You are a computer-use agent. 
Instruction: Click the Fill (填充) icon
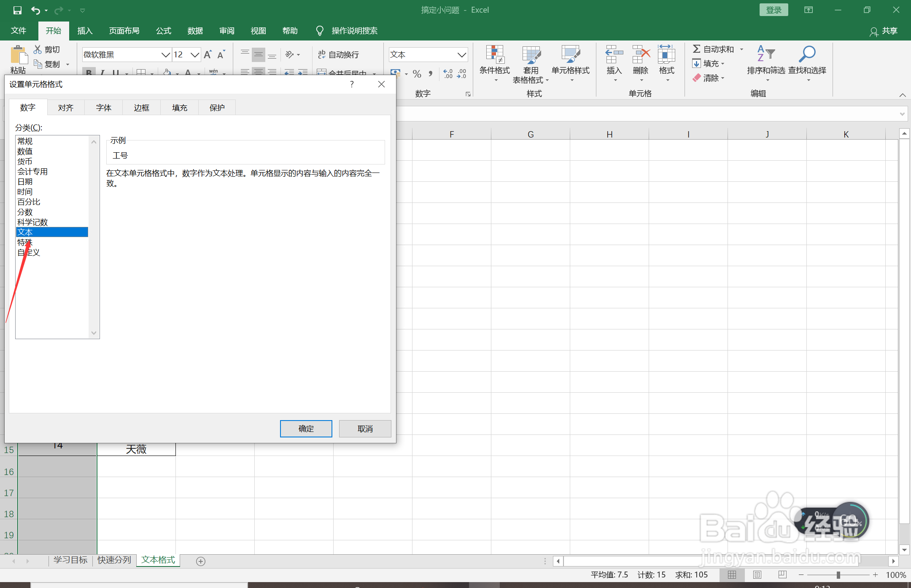point(697,64)
